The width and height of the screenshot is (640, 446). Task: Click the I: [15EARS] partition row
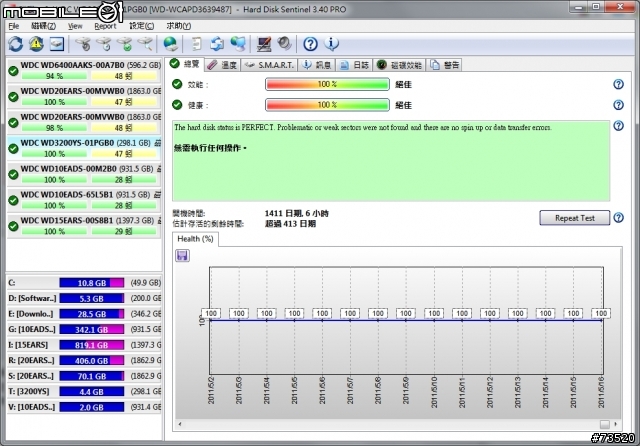(84, 345)
